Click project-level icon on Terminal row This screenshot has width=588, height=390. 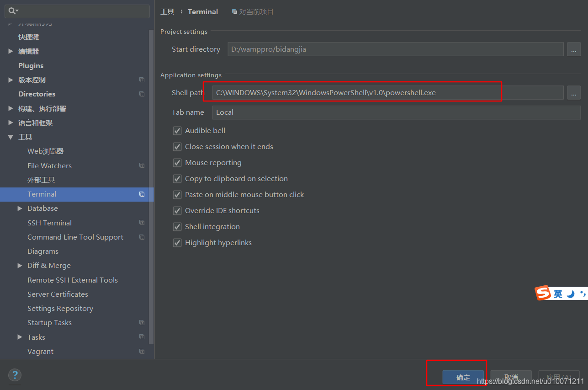pos(142,194)
